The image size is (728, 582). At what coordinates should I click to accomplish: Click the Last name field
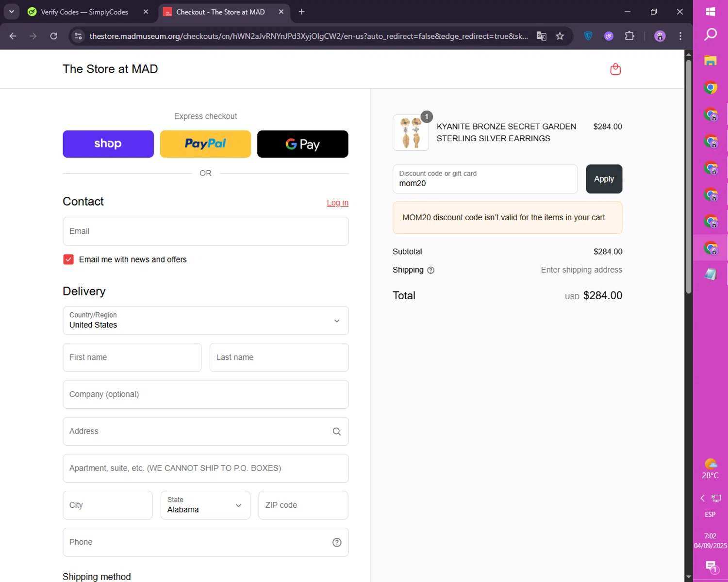[x=279, y=357]
